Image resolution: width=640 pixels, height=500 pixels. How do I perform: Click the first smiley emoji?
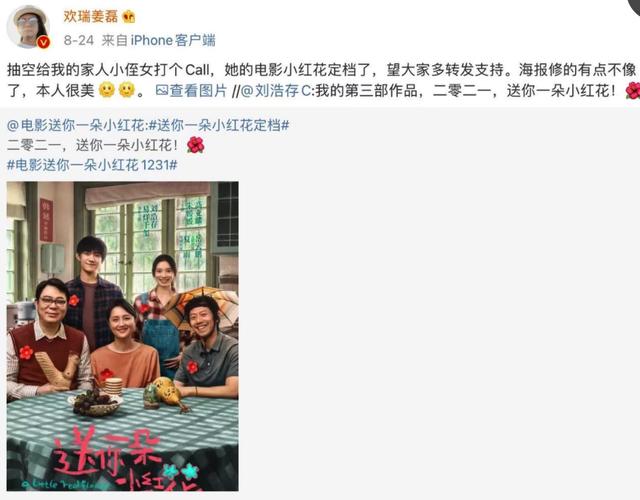(x=107, y=90)
